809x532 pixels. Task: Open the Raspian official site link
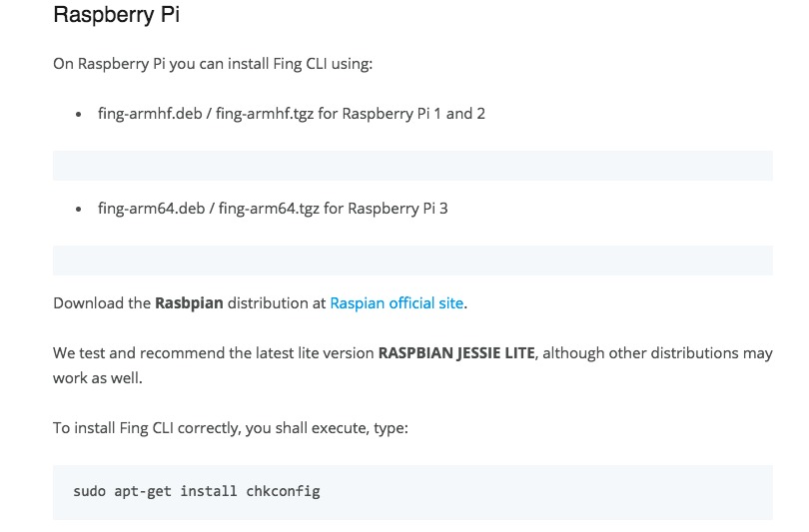(x=397, y=302)
